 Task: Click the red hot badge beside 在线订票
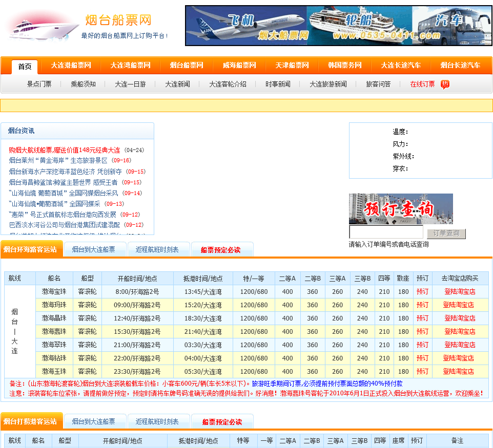tap(445, 84)
